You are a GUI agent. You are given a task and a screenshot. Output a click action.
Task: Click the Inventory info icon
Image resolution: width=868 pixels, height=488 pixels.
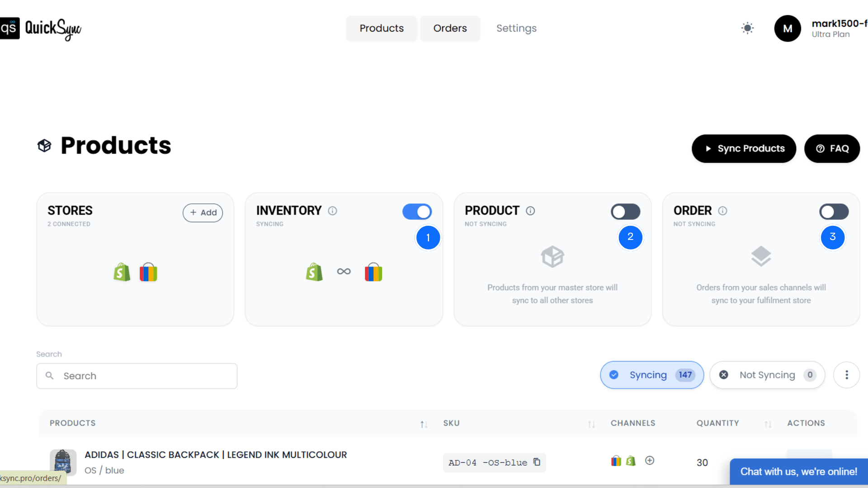point(332,211)
